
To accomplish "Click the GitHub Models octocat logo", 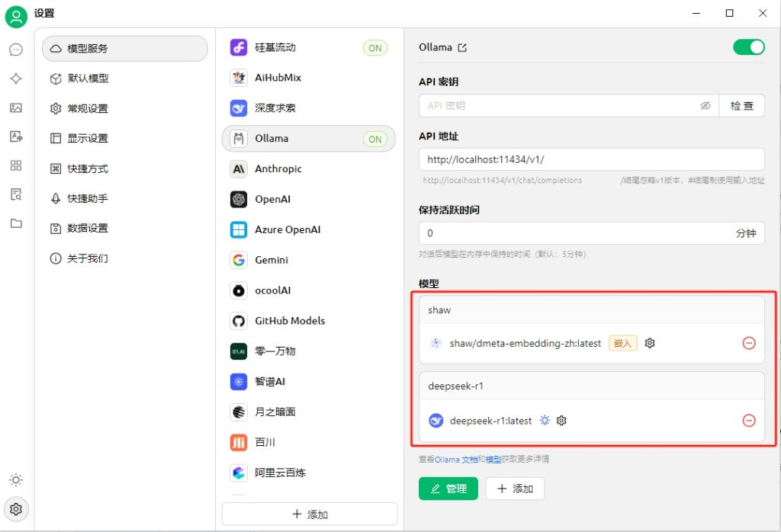I will (x=239, y=321).
